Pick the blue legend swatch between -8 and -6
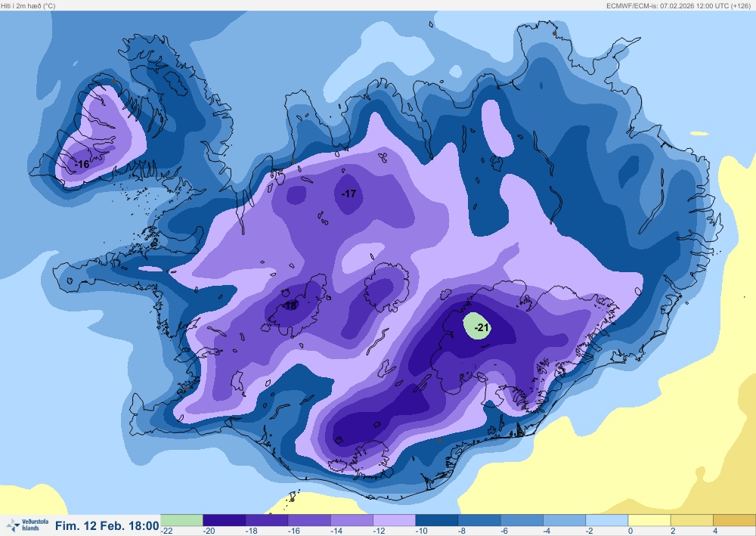 [x=479, y=520]
